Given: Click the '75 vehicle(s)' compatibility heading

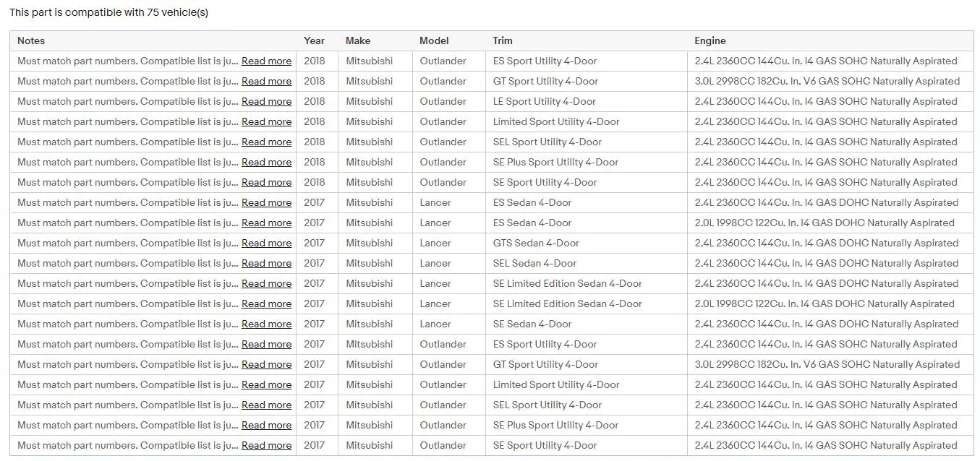Looking at the screenshot, I should 108,13.
